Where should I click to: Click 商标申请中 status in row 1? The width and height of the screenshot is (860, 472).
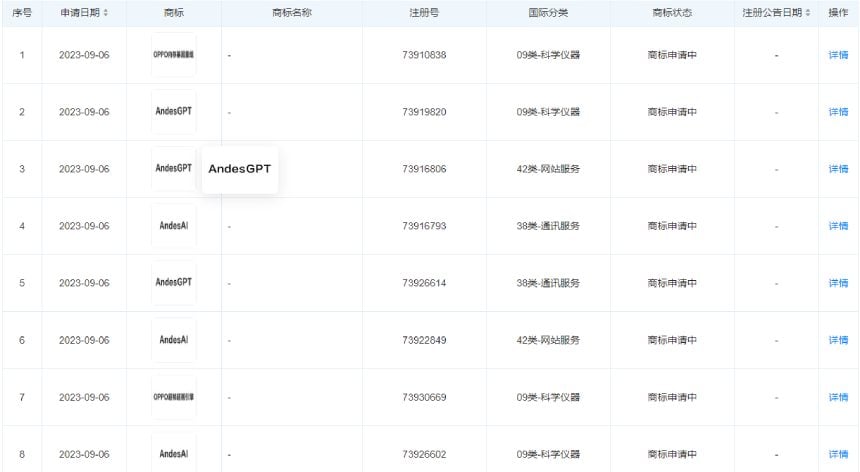672,55
